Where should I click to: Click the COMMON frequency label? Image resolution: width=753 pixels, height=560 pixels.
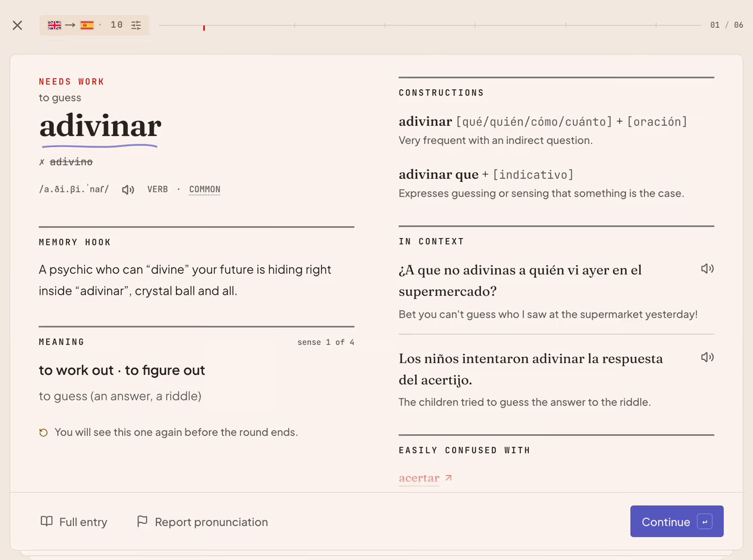[205, 189]
